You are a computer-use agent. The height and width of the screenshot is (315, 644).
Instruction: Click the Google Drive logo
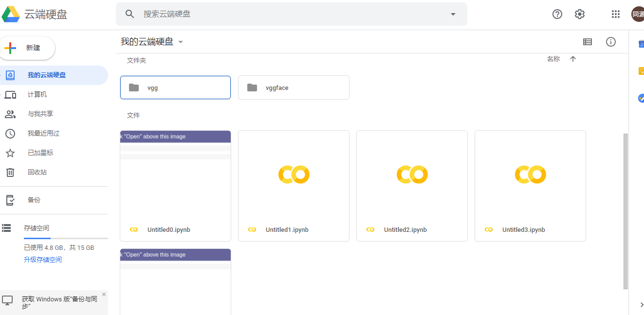coord(11,14)
